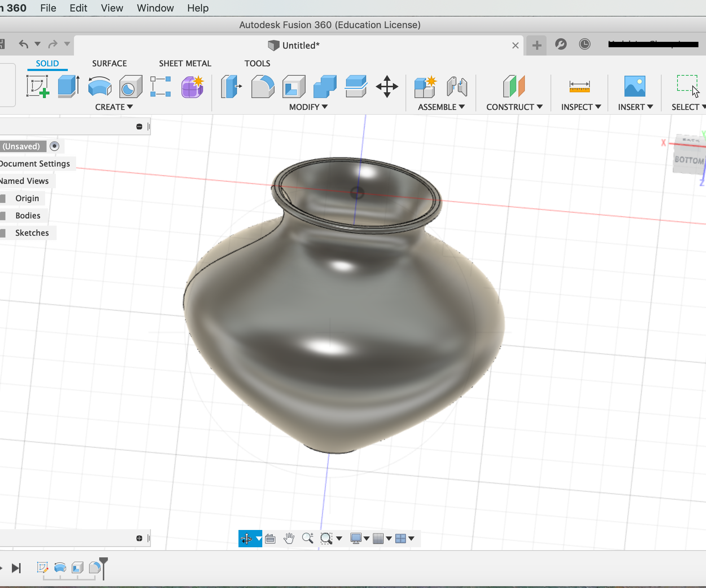Select the Create Sketch tool
This screenshot has height=588, width=706.
click(37, 87)
